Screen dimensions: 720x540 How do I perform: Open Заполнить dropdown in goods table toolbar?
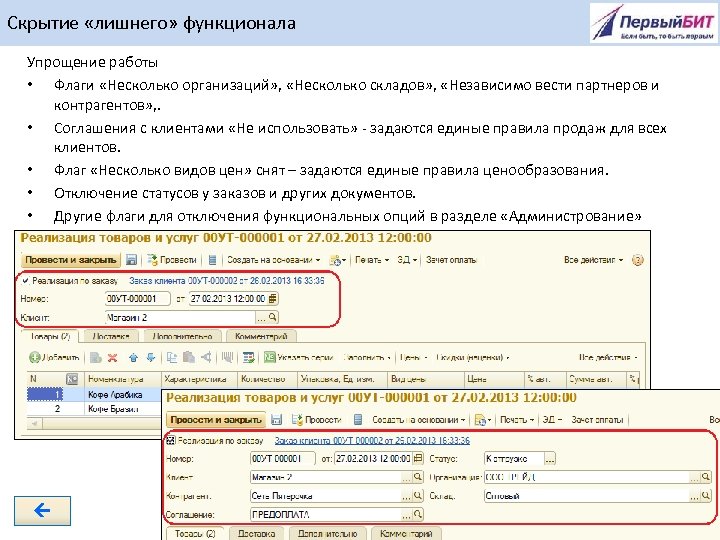pyautogui.click(x=366, y=357)
